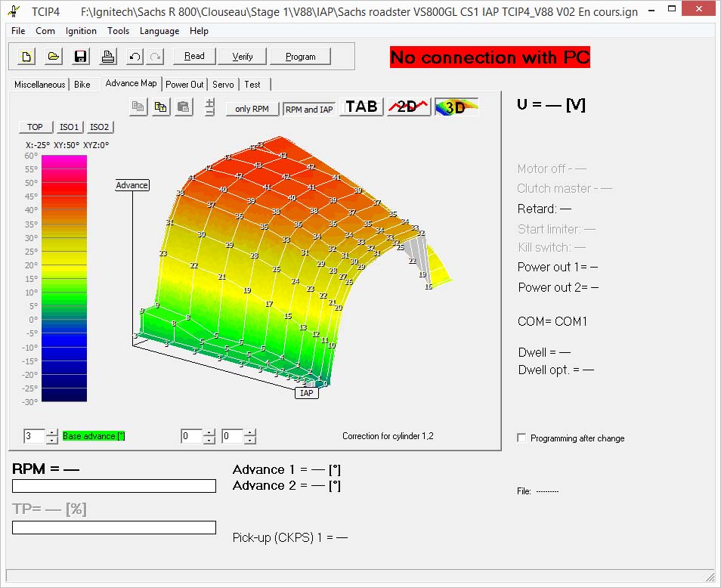The height and width of the screenshot is (588, 721).
Task: Click the rotation angles X:-25° readout
Action: coord(67,145)
